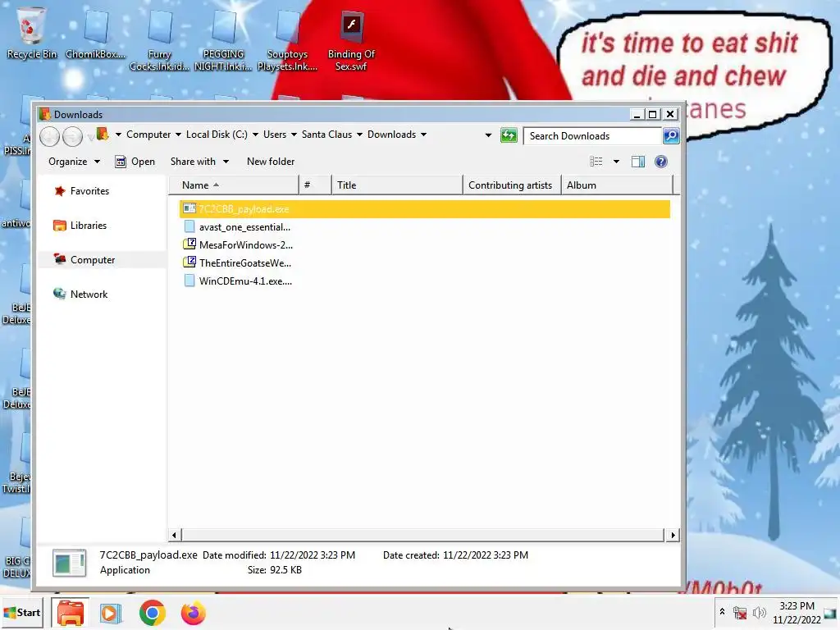Click the horizontal scrollbar right arrow

point(673,535)
